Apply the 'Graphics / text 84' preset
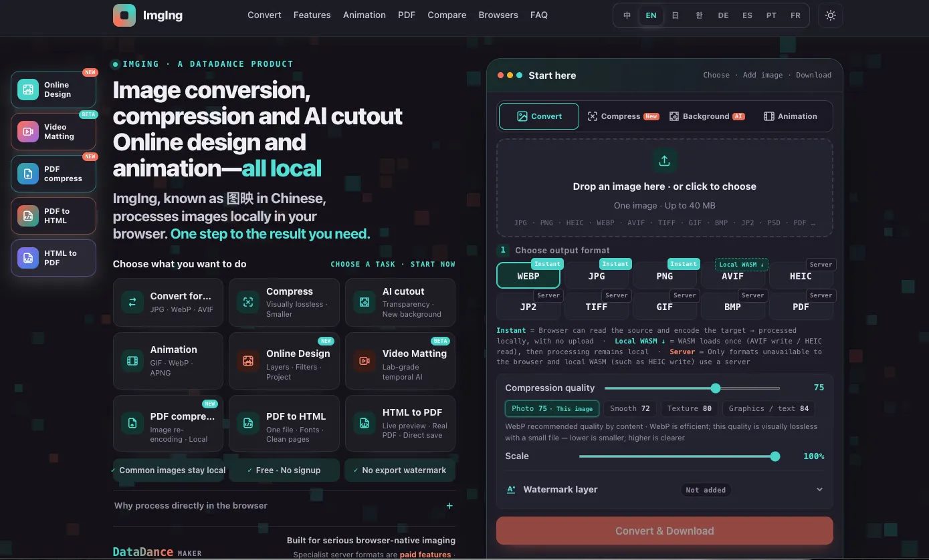This screenshot has height=560, width=929. click(768, 408)
